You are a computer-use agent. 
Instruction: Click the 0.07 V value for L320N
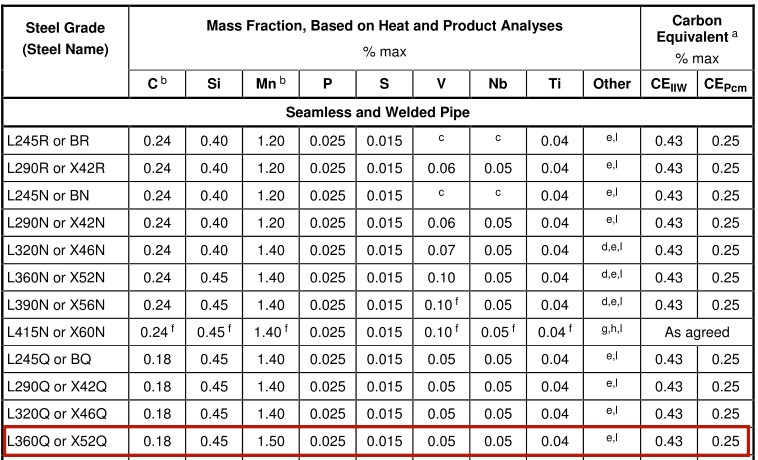tap(441, 249)
